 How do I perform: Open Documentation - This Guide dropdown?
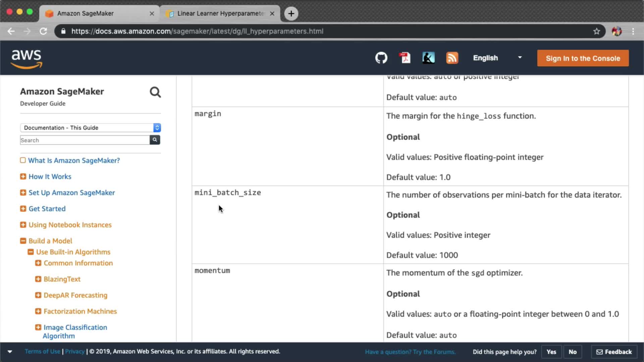[x=90, y=128]
